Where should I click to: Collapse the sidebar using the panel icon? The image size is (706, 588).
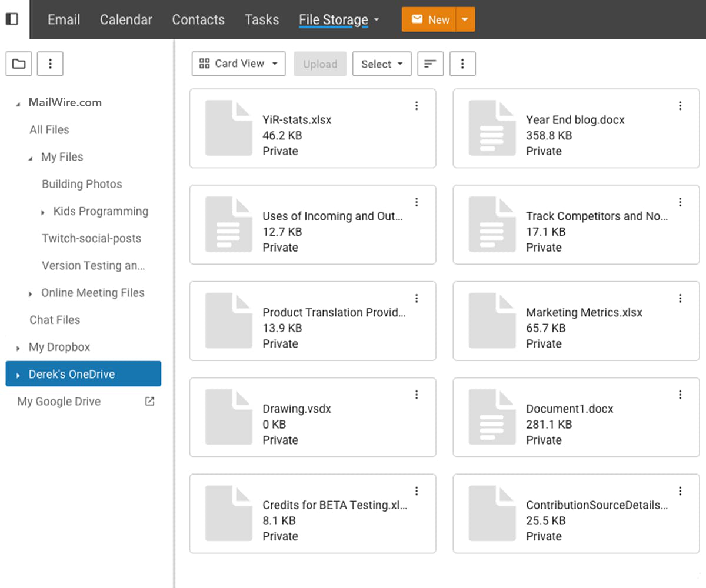(x=11, y=19)
